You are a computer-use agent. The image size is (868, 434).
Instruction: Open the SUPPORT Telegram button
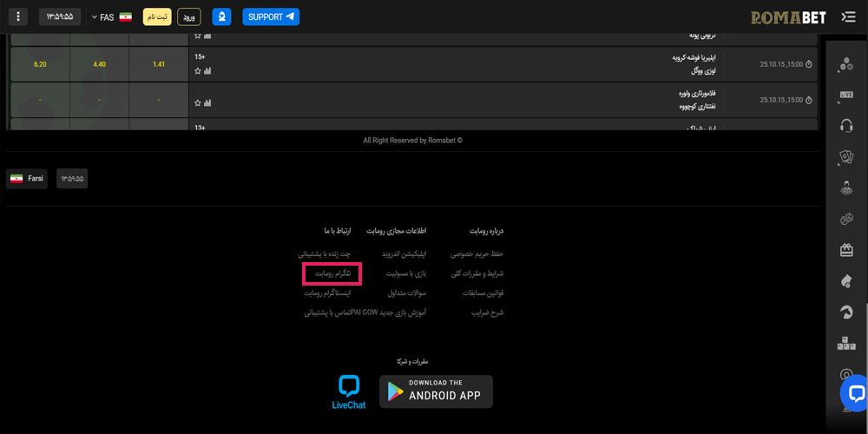271,16
